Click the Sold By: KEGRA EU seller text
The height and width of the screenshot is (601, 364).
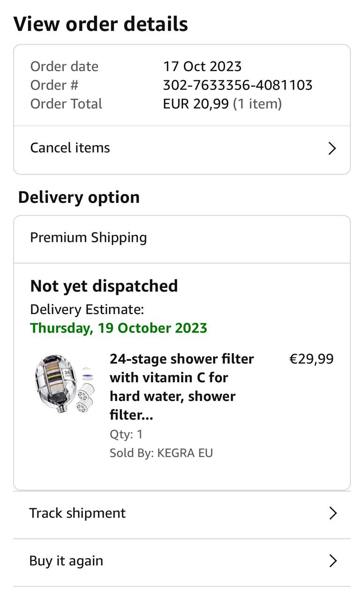pyautogui.click(x=161, y=453)
